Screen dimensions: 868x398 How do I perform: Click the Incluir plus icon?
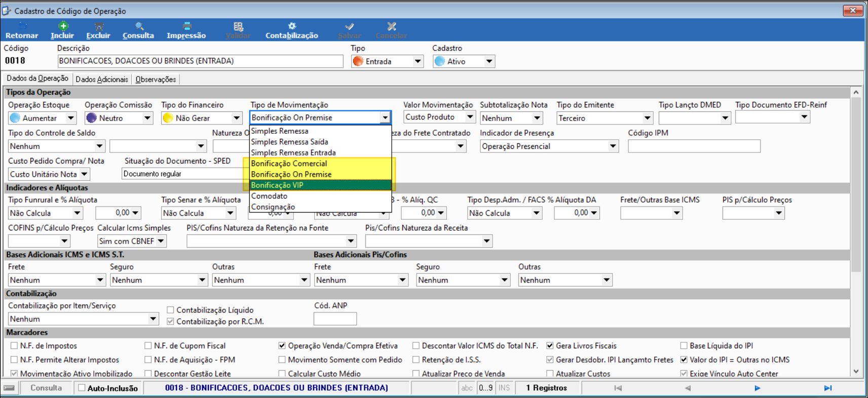point(63,26)
